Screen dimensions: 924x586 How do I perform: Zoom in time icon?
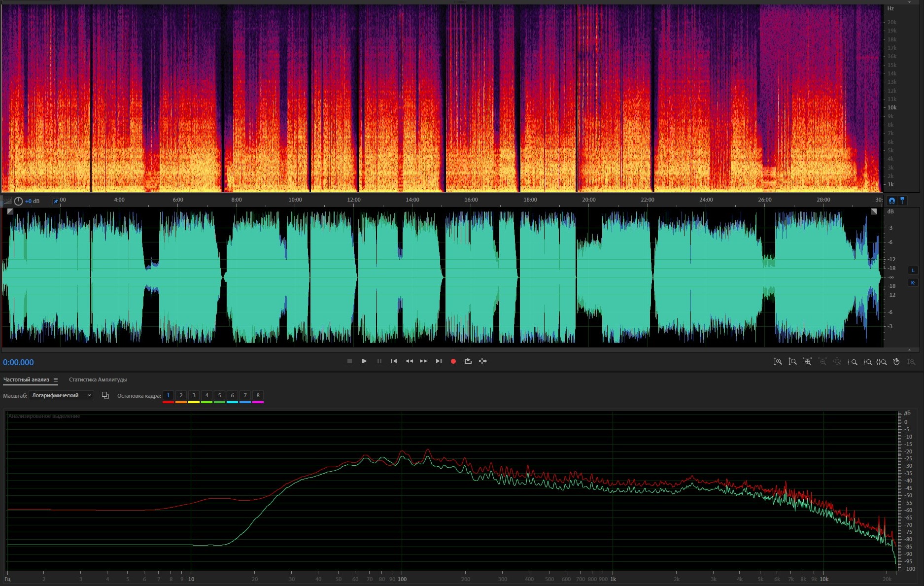coord(807,362)
